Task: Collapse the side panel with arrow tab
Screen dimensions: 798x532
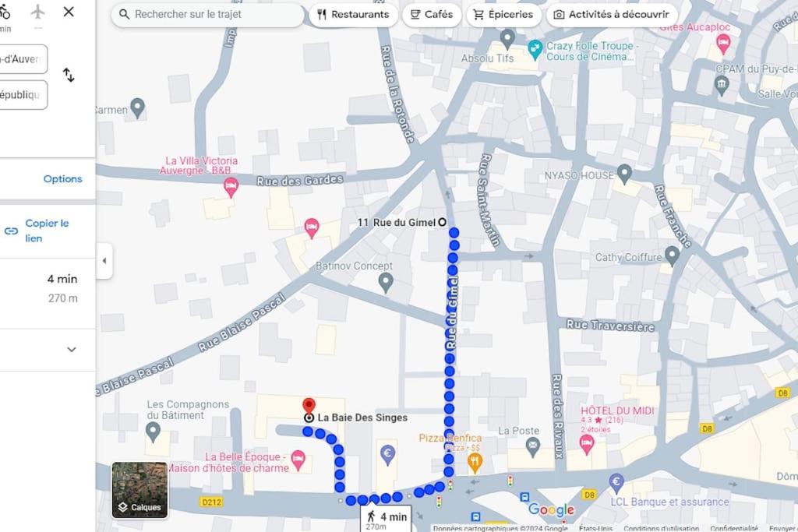Action: pos(104,261)
